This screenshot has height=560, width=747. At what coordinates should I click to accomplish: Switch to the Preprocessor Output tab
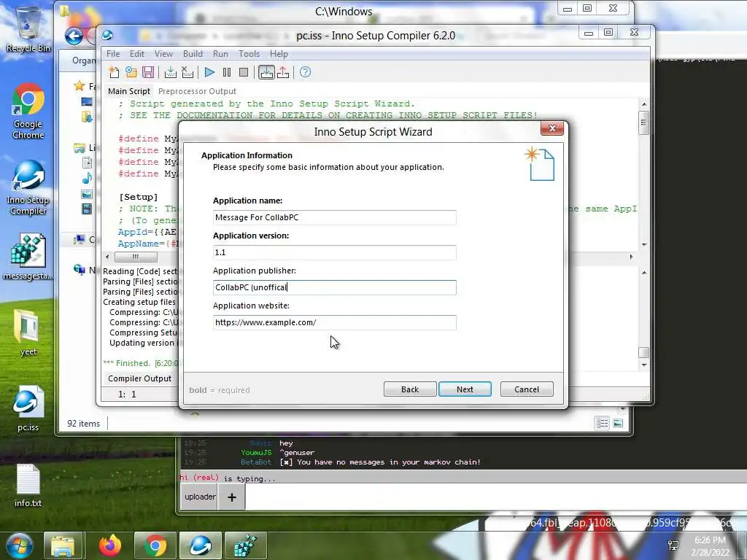pyautogui.click(x=197, y=91)
